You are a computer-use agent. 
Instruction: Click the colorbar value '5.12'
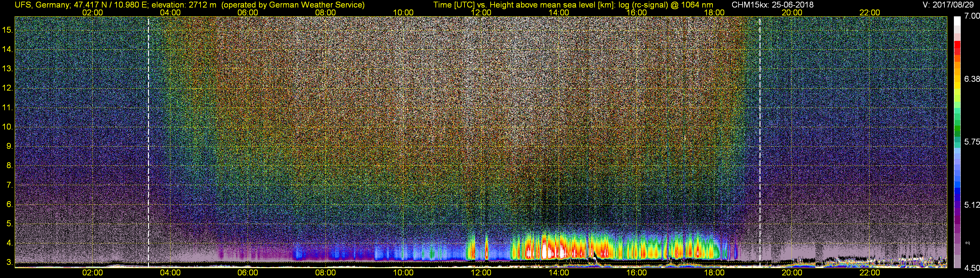pyautogui.click(x=972, y=205)
